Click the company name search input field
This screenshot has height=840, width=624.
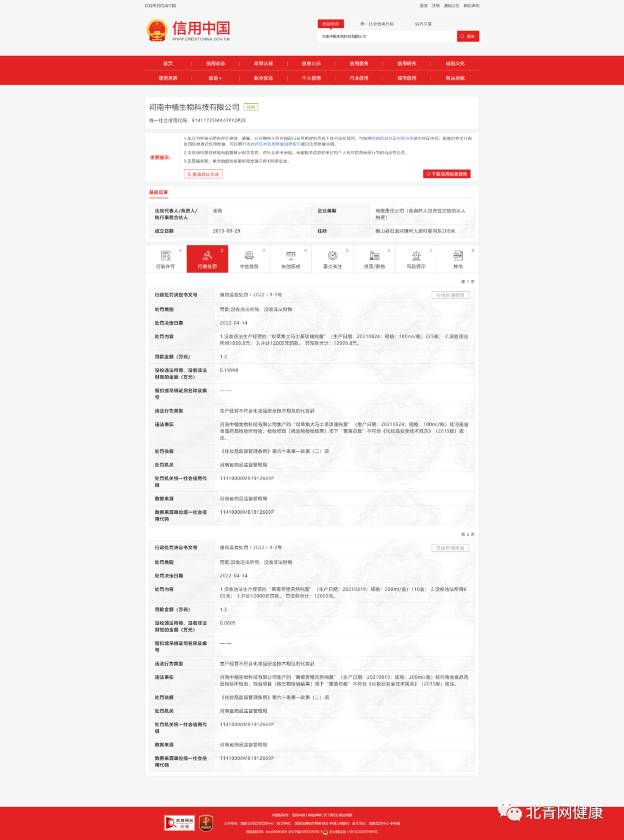[387, 36]
